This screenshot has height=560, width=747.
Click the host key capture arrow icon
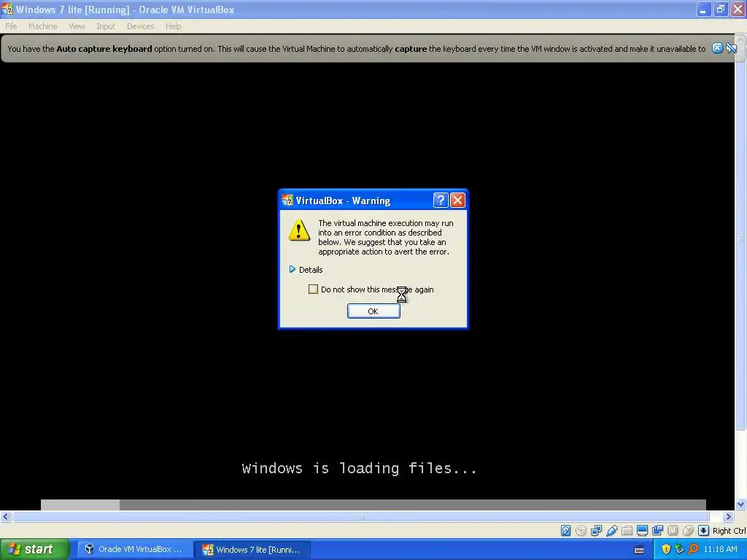pos(703,531)
